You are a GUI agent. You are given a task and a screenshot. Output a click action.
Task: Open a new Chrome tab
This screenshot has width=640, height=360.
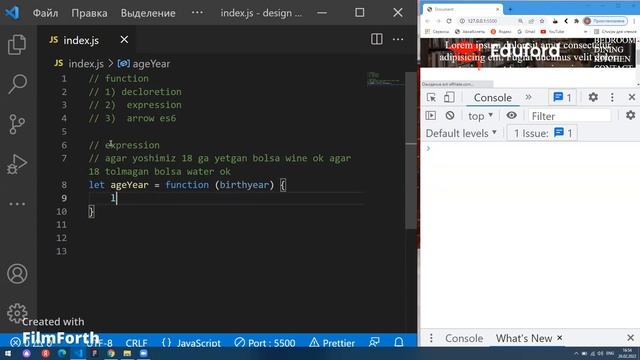point(510,9)
